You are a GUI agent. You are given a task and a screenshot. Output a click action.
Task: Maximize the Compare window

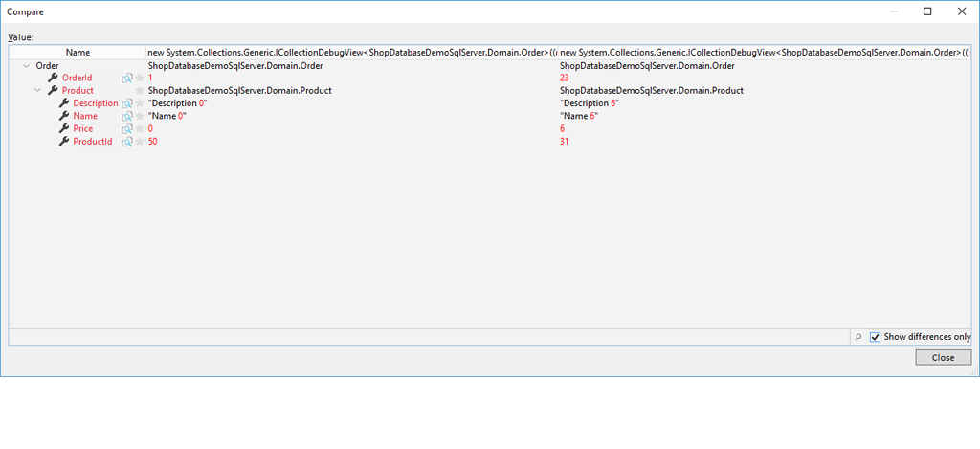tap(927, 11)
